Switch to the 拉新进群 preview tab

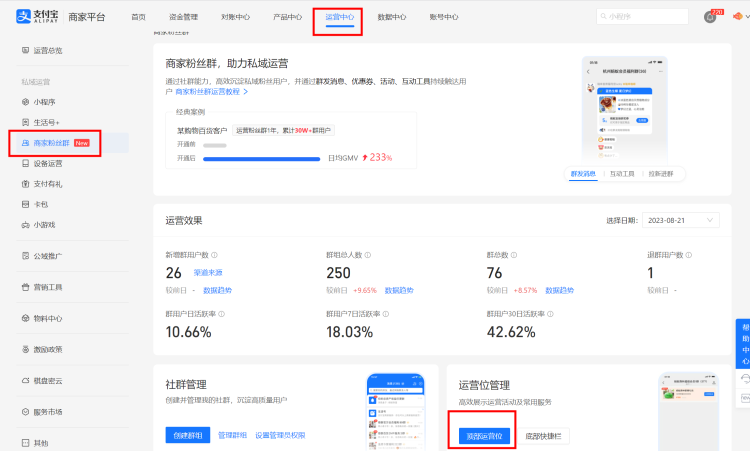click(x=661, y=174)
